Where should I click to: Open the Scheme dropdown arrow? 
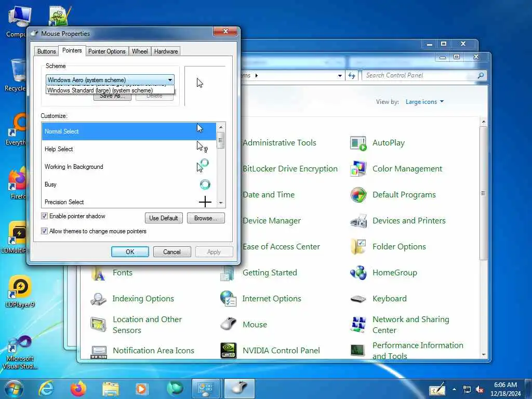point(170,80)
